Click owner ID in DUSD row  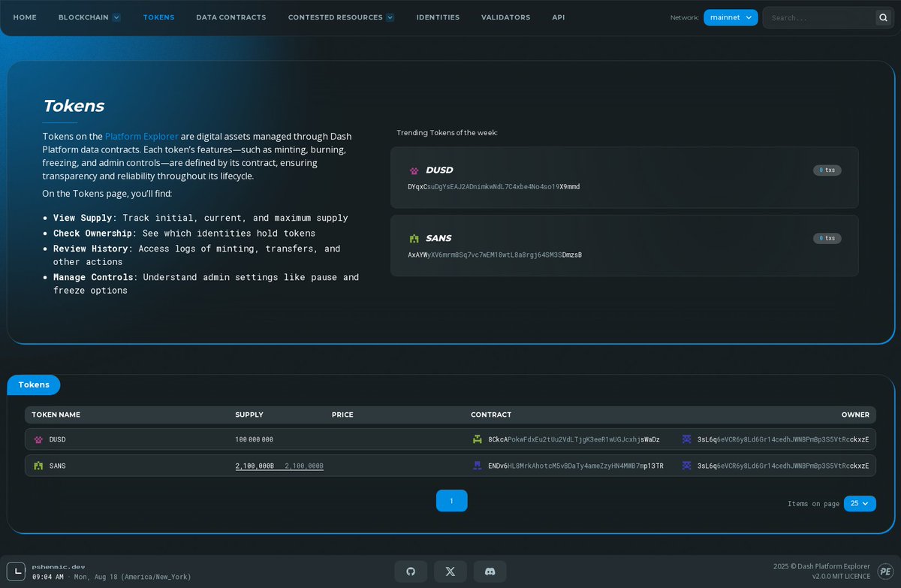tap(783, 439)
